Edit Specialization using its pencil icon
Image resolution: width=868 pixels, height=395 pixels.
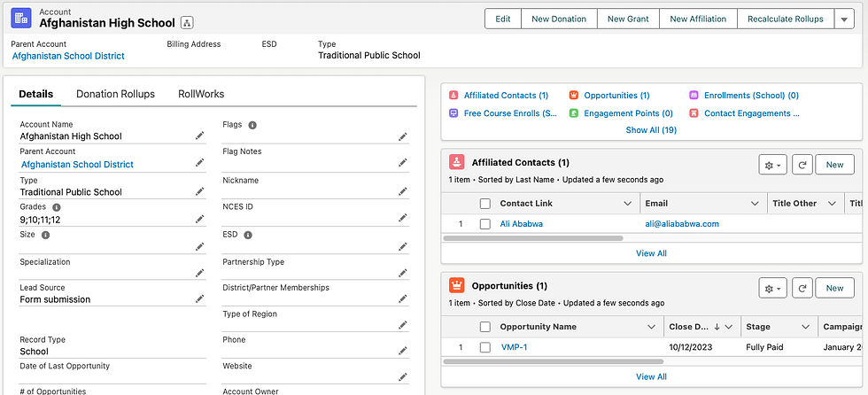(x=200, y=274)
